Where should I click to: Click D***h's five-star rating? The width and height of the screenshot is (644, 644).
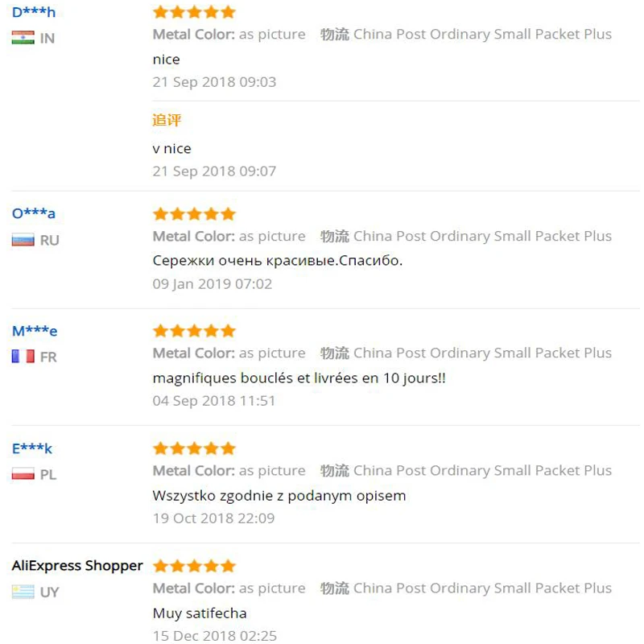[194, 12]
